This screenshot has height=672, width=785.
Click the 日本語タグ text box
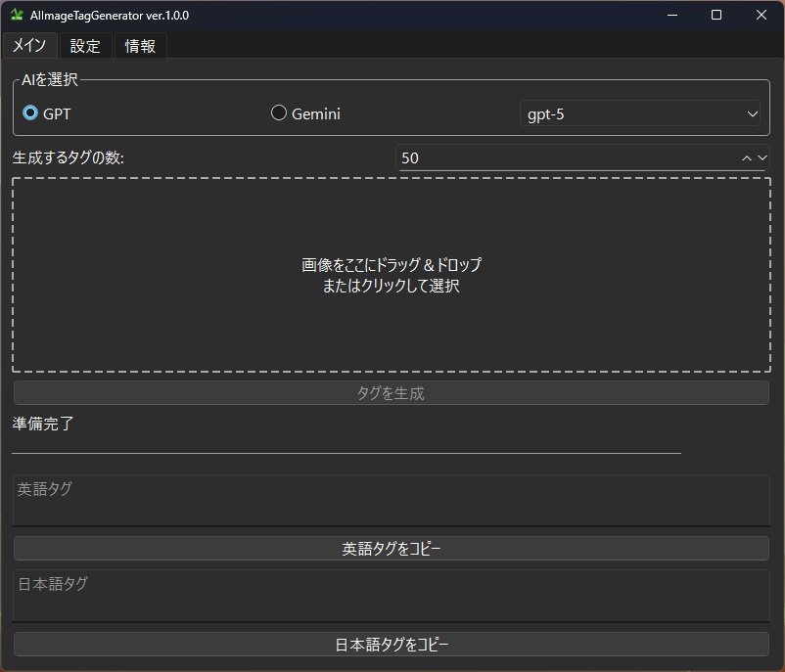[392, 596]
